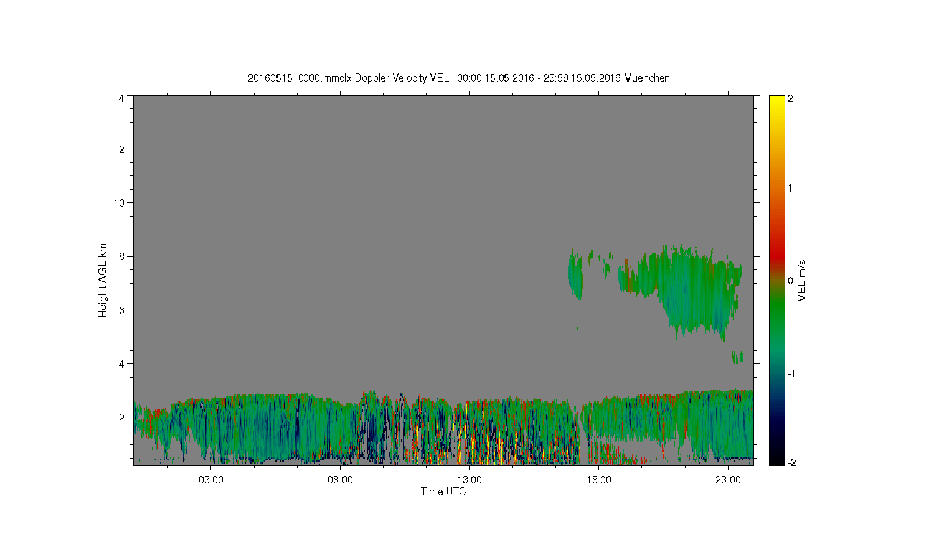The height and width of the screenshot is (560, 934).
Task: Click the 'VEL m/s' colorbar label
Action: click(802, 281)
